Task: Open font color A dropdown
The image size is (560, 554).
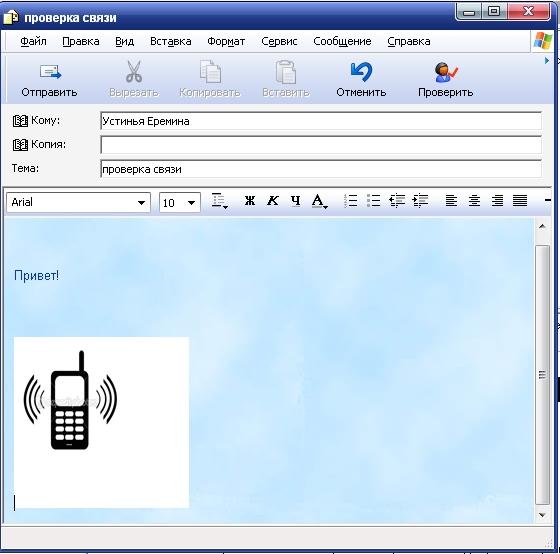Action: tap(319, 201)
